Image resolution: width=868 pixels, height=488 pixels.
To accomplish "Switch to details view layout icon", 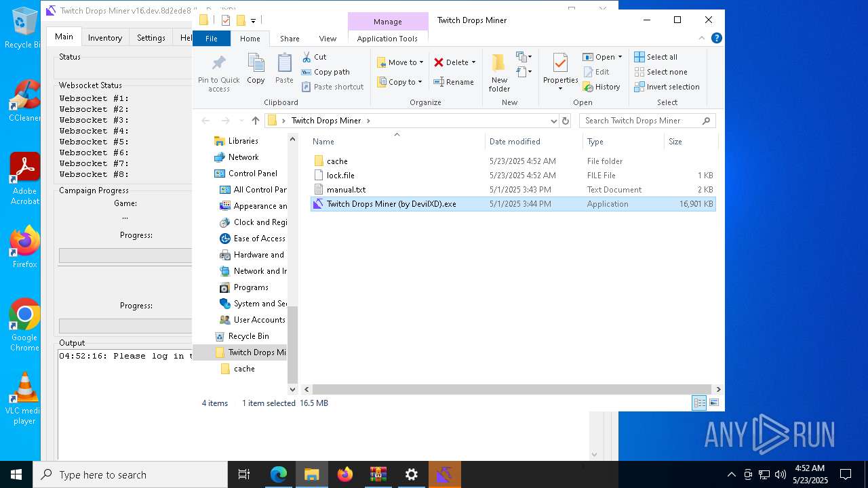I will (x=699, y=403).
